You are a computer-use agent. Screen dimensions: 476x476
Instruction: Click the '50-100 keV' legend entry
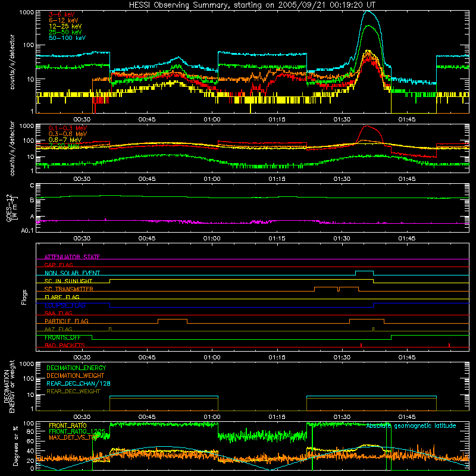point(67,38)
